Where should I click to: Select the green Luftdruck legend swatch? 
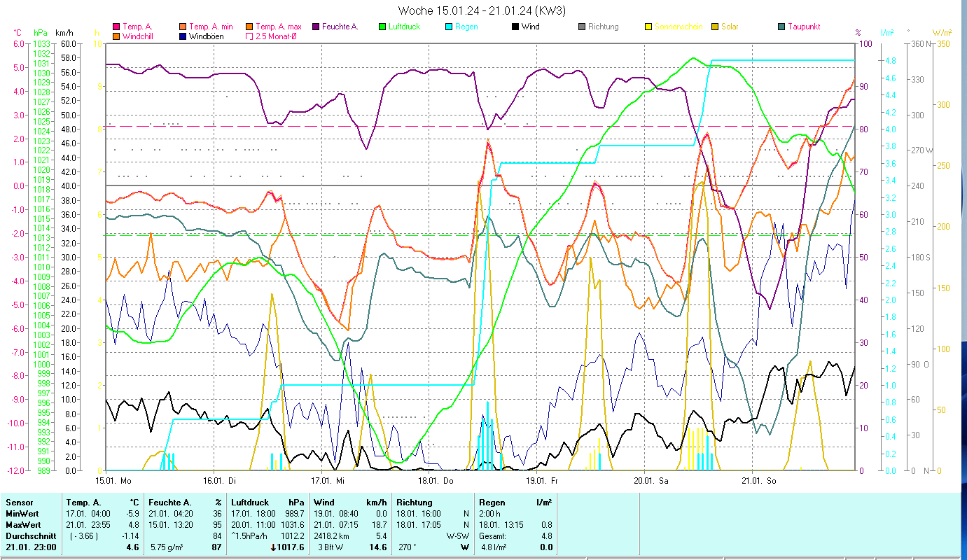point(382,27)
